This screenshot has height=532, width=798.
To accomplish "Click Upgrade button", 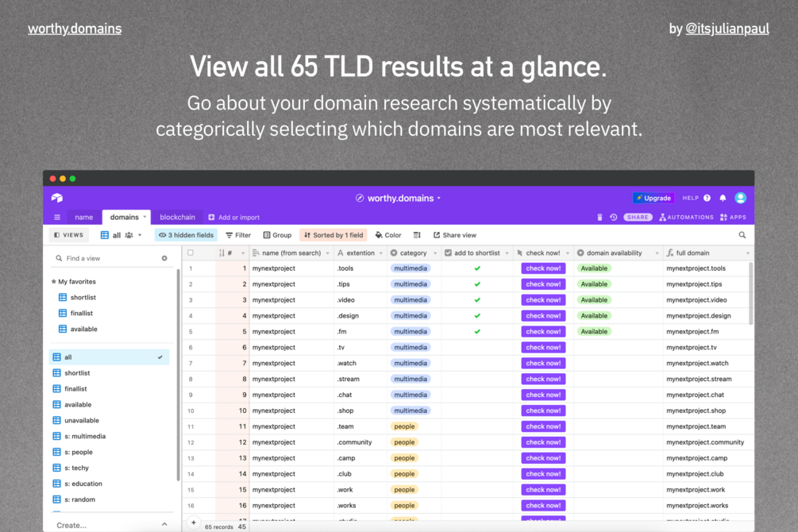I will point(653,198).
